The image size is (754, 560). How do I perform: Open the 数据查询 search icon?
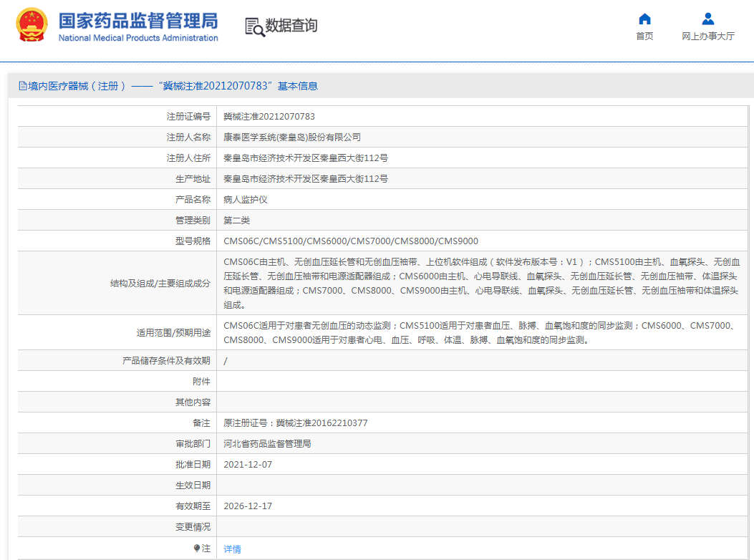click(255, 27)
